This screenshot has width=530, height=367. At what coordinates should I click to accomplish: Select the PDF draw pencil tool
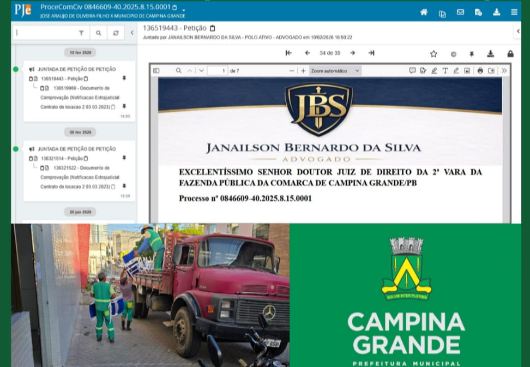tap(456, 71)
